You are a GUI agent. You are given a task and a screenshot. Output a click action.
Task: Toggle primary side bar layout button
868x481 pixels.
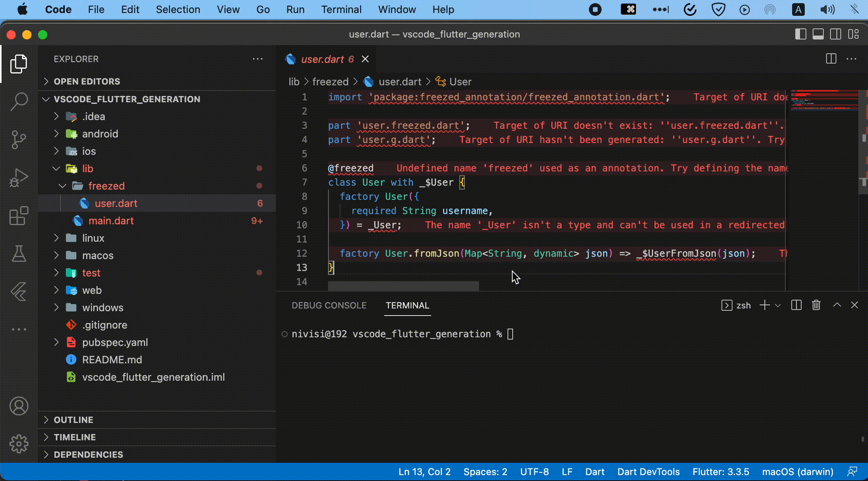[x=800, y=34]
